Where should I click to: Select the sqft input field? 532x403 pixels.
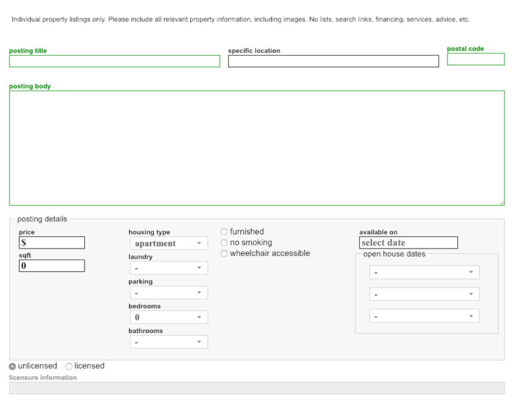[x=52, y=266]
